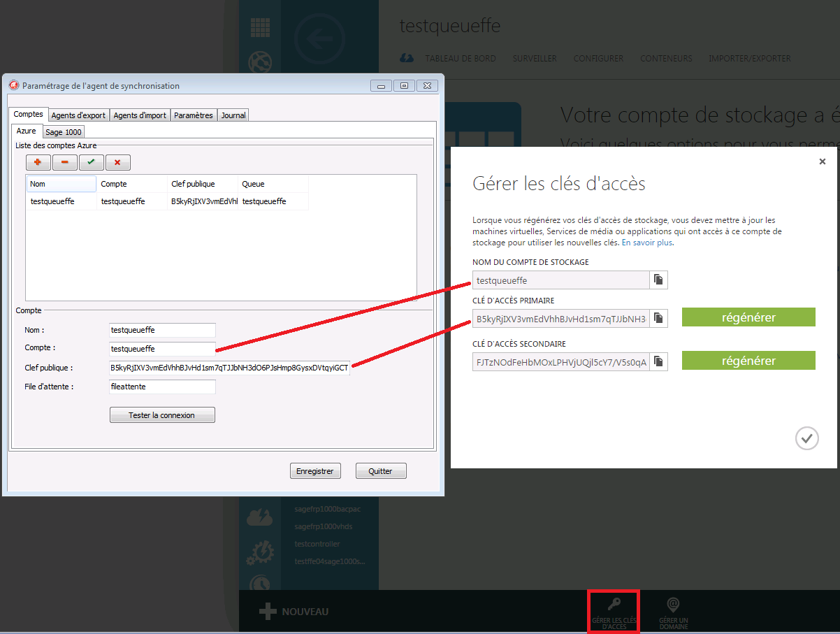Copy storage account name to clipboard

pyautogui.click(x=658, y=280)
